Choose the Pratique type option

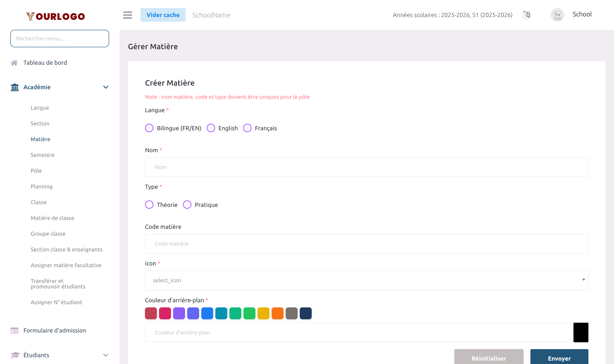(x=187, y=205)
